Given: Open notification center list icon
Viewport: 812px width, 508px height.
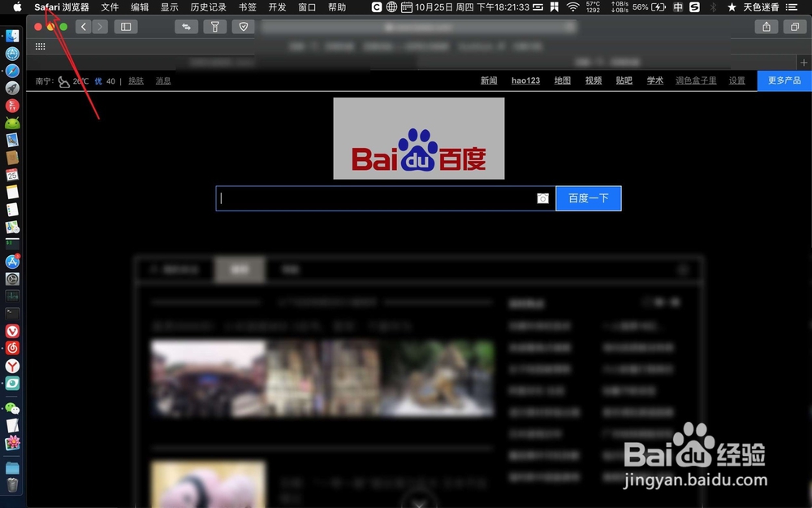Looking at the screenshot, I should coord(791,7).
